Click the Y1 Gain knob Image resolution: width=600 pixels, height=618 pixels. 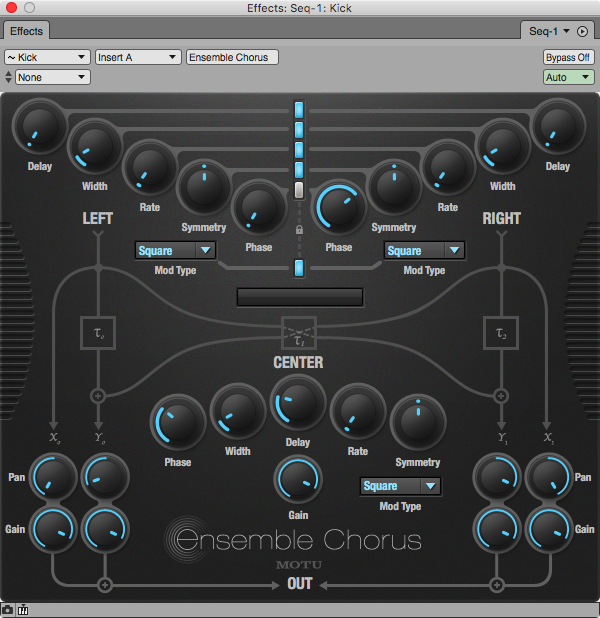point(497,529)
